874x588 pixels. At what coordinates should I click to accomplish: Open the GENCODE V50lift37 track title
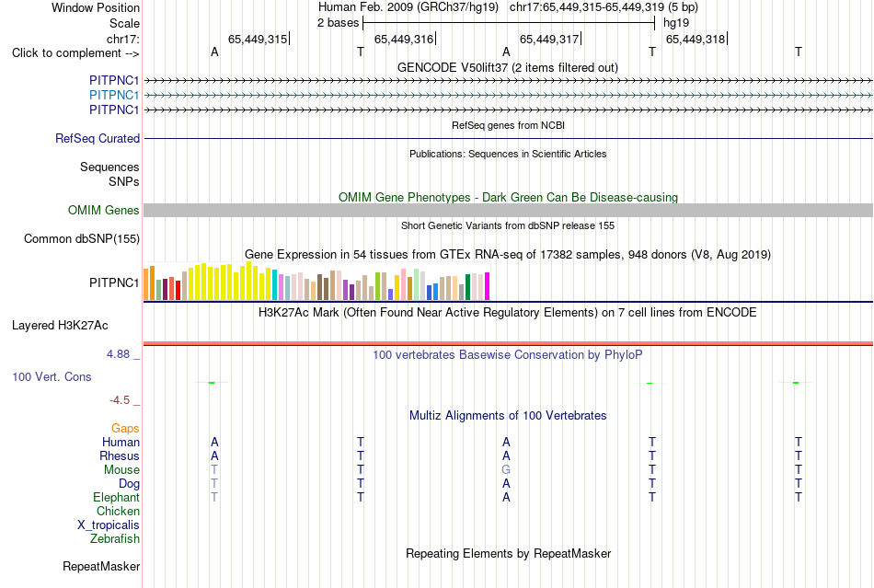coord(508,67)
